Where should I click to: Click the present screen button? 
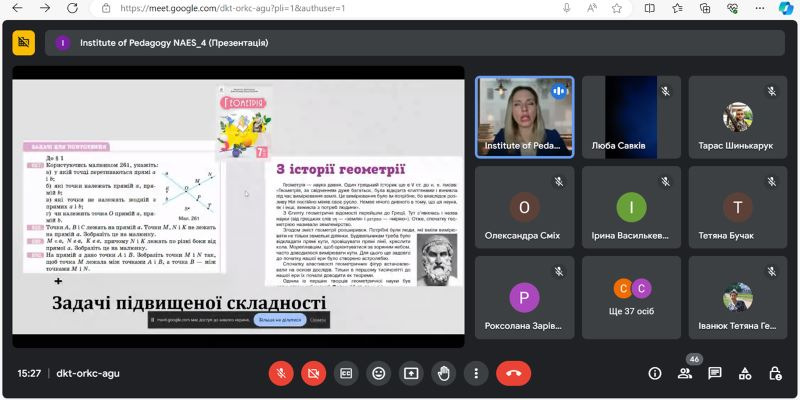[411, 373]
